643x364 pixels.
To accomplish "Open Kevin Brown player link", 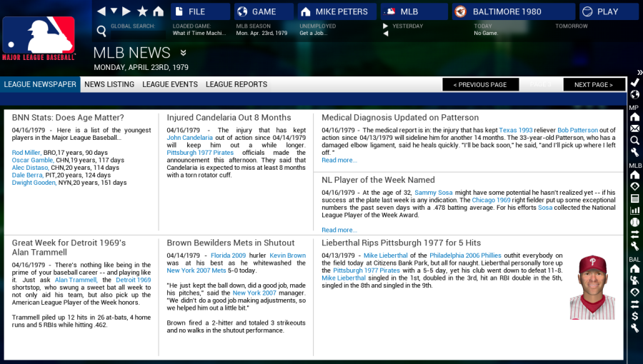I will pos(287,256).
